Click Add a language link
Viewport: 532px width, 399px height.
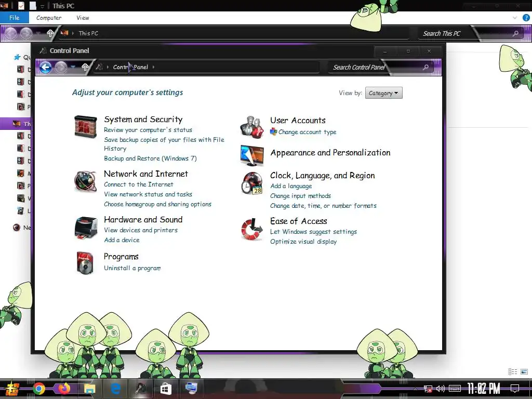[x=291, y=186]
